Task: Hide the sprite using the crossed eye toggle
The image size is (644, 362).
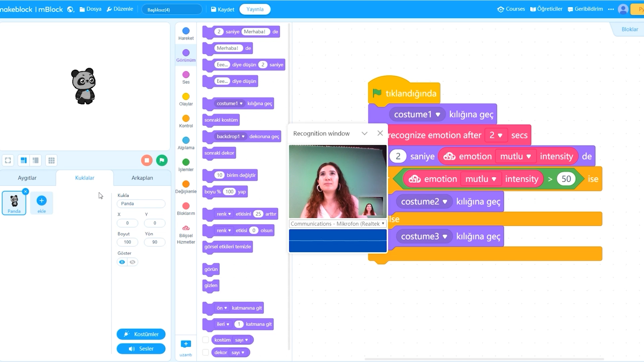Action: tap(133, 262)
